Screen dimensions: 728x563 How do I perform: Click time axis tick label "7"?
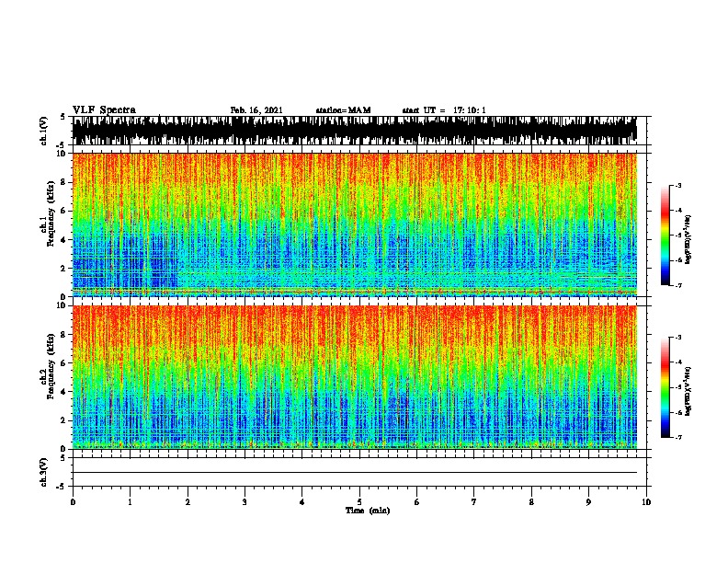click(474, 501)
